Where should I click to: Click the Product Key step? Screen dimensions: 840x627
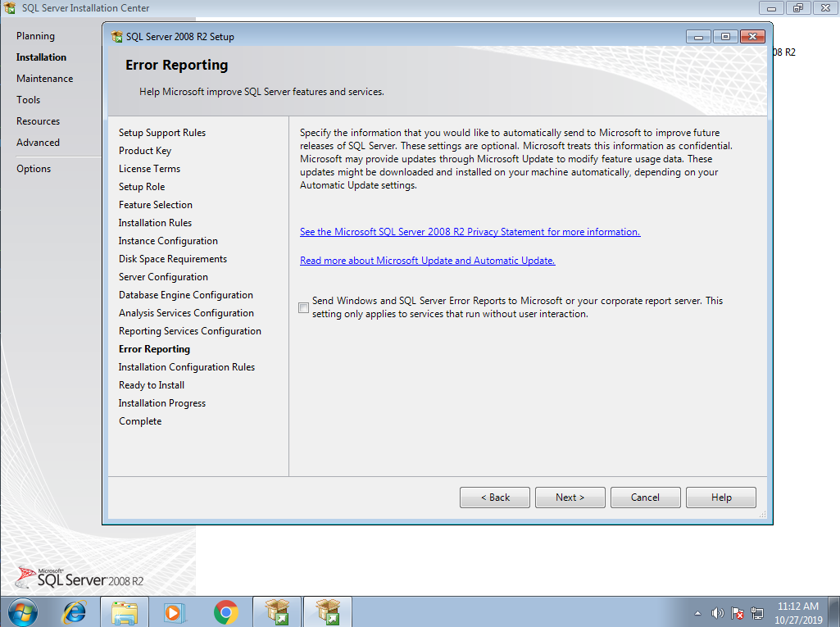145,151
